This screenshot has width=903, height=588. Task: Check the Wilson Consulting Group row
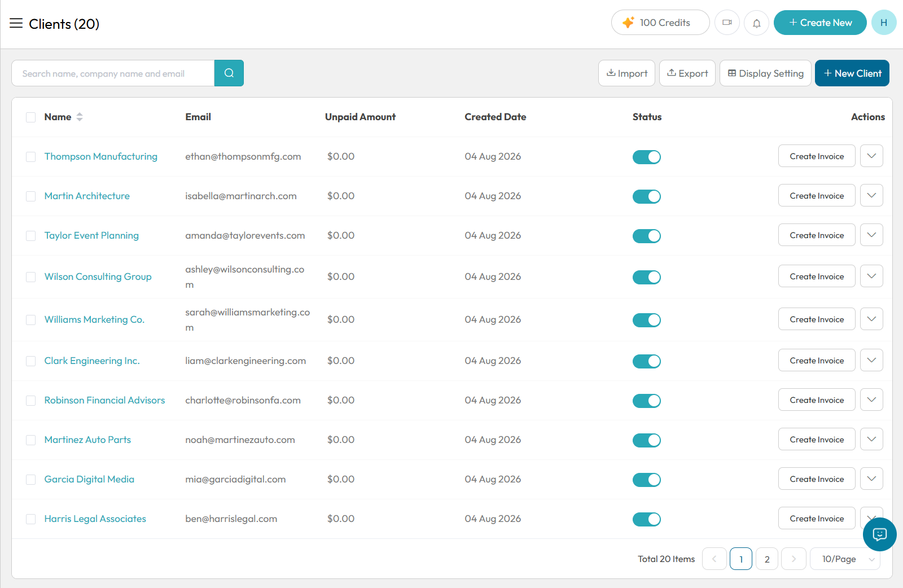31,277
